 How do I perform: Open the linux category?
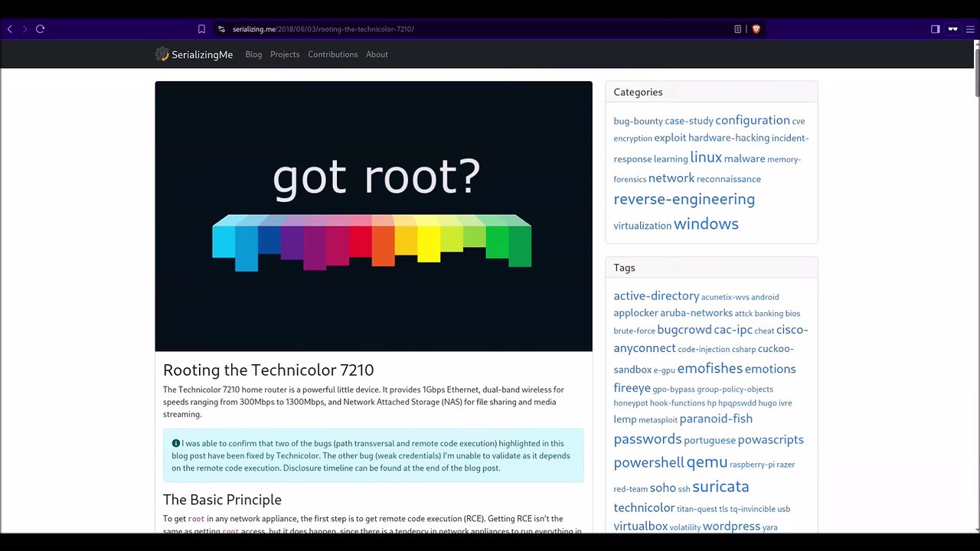[x=706, y=157]
